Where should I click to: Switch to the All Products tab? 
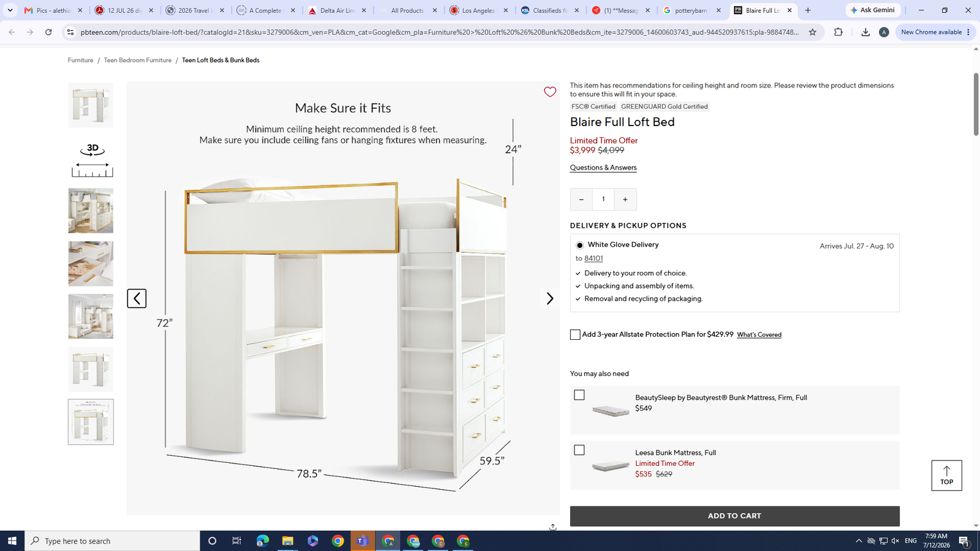point(407,10)
